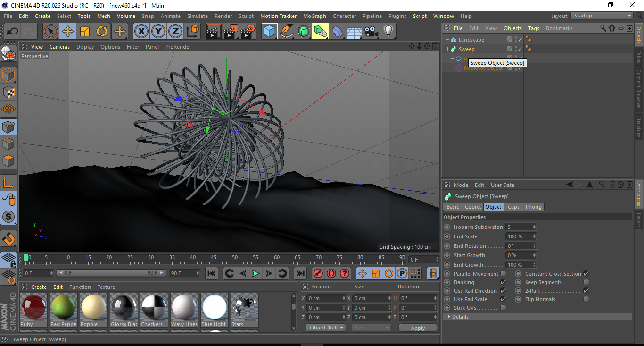644x346 pixels.
Task: Select the Rotate tool
Action: click(x=102, y=32)
